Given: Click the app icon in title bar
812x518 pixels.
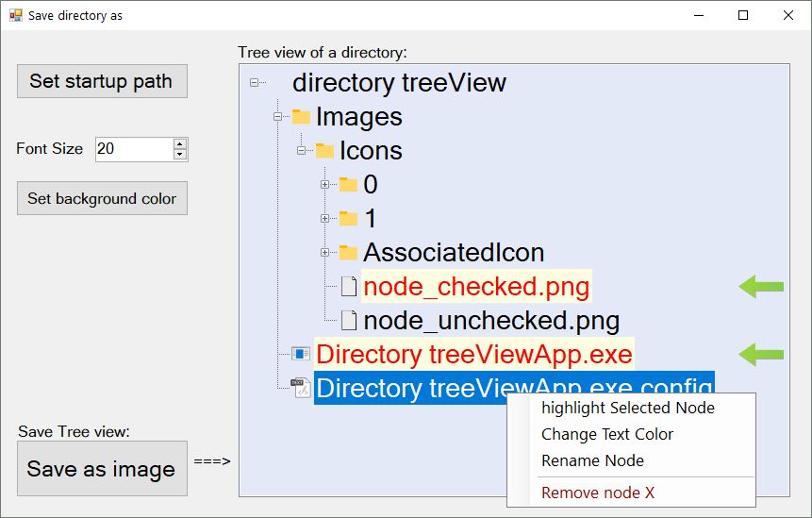Looking at the screenshot, I should 15,15.
